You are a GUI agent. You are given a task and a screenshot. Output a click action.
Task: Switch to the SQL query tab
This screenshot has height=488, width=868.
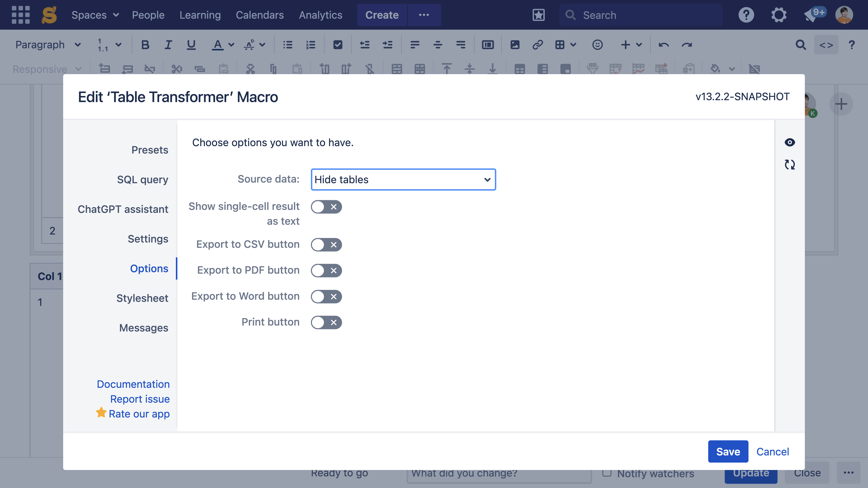pos(142,180)
